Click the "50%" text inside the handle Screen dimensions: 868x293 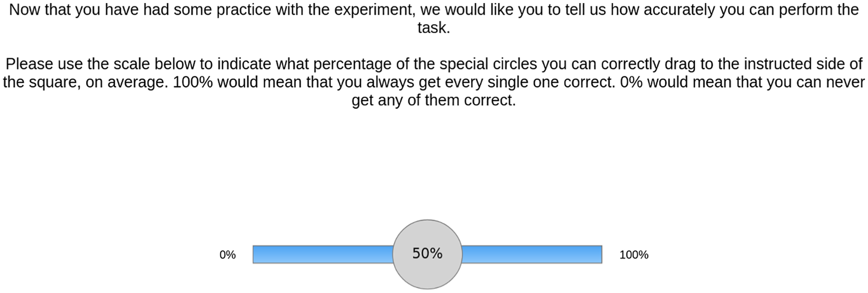point(427,253)
